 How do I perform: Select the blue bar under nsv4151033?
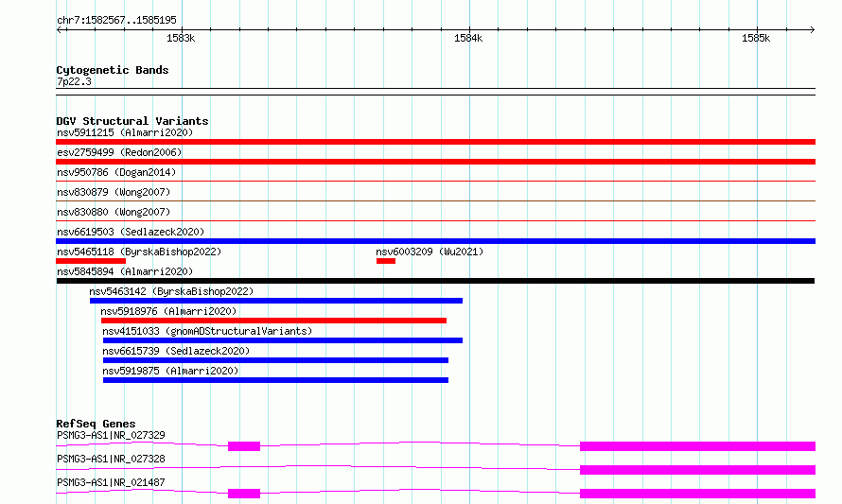(283, 340)
